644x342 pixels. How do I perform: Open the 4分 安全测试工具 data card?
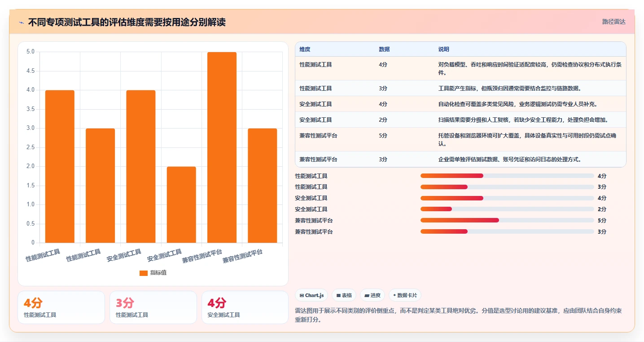click(x=245, y=307)
